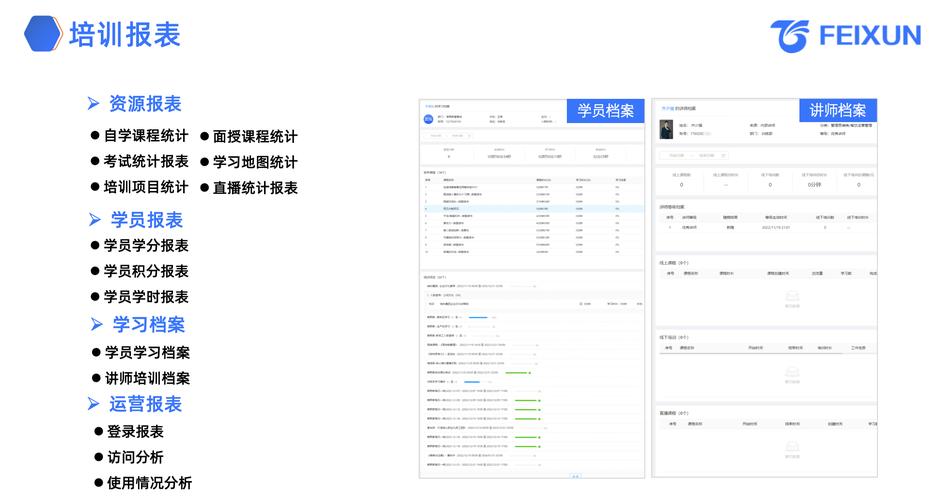Click the arrow marker before 学员报表

[95, 219]
